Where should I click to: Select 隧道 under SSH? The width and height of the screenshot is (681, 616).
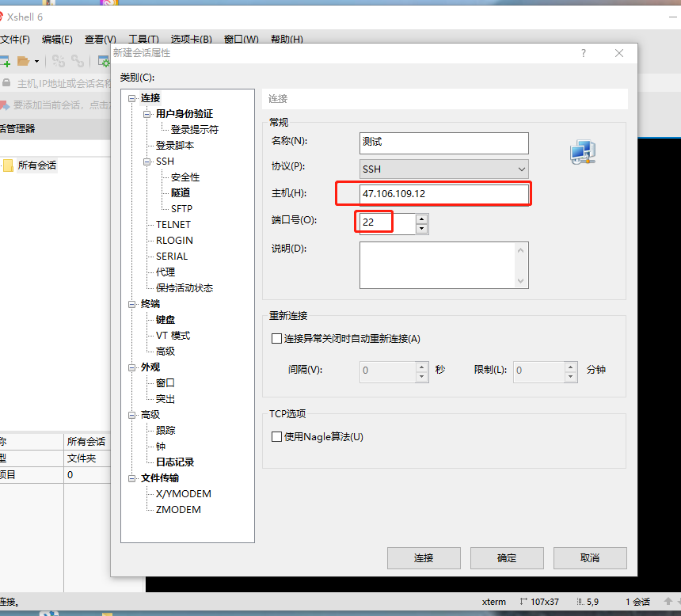pos(181,193)
